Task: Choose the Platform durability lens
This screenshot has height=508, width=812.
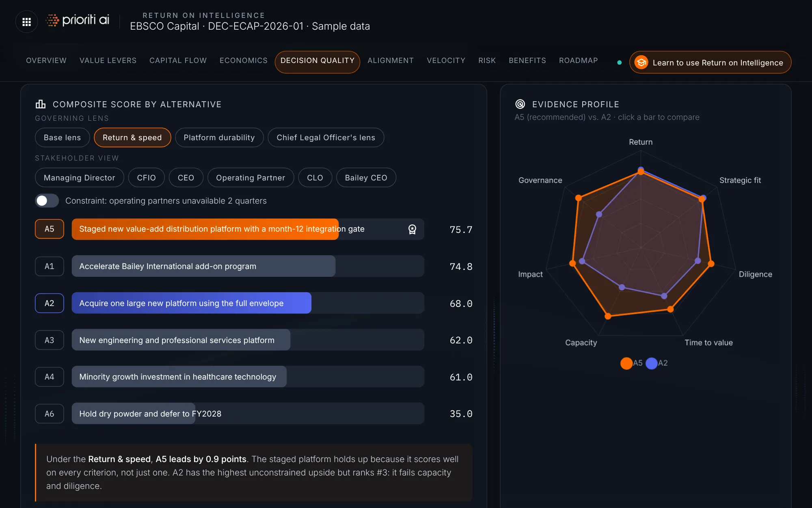Action: (219, 137)
